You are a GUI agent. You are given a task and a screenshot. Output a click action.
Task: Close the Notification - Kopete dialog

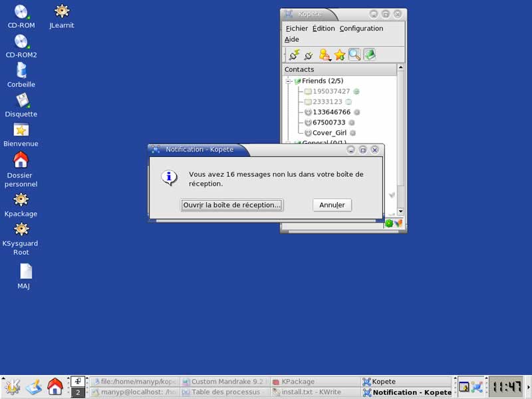click(375, 150)
